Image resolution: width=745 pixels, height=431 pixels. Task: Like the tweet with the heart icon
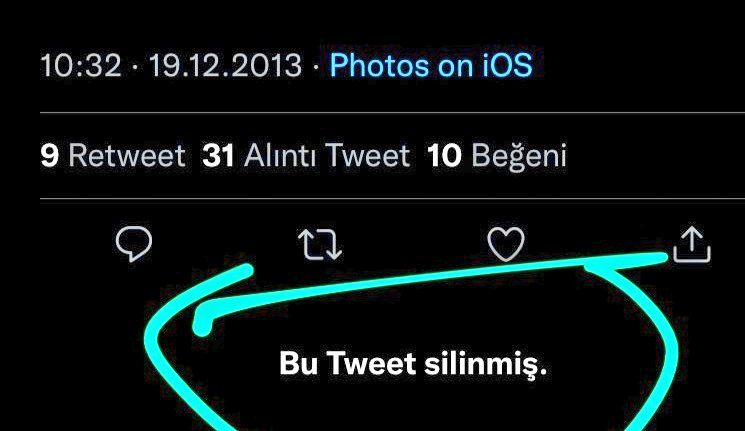click(x=506, y=244)
